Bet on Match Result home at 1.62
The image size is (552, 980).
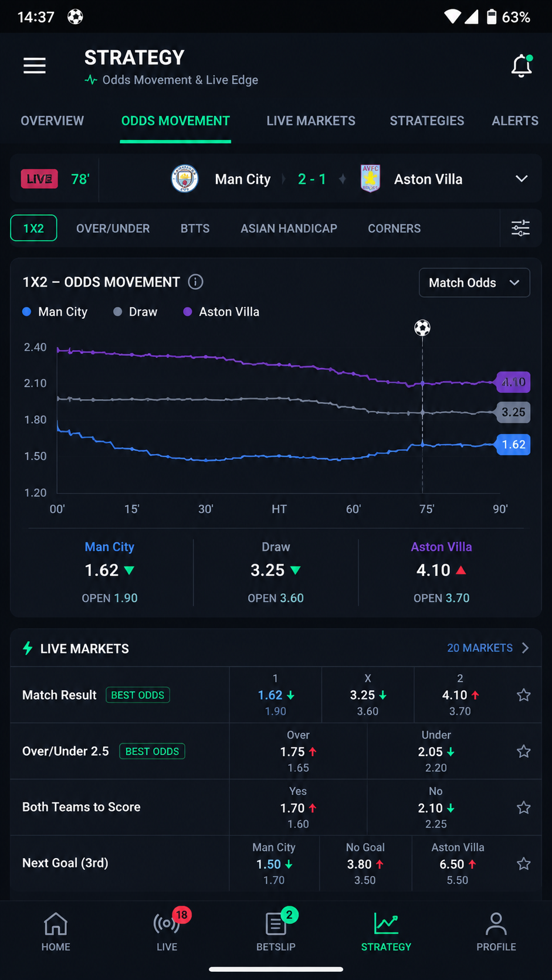point(276,695)
